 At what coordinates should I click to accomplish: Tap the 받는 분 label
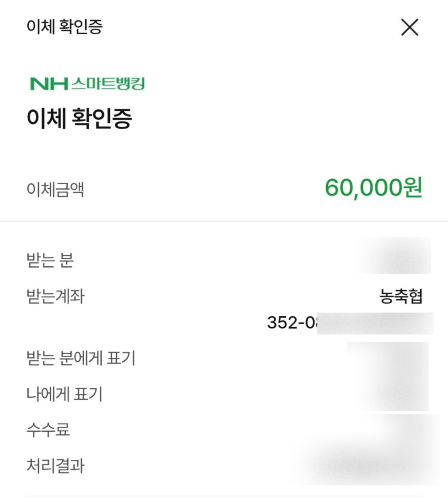[50, 260]
